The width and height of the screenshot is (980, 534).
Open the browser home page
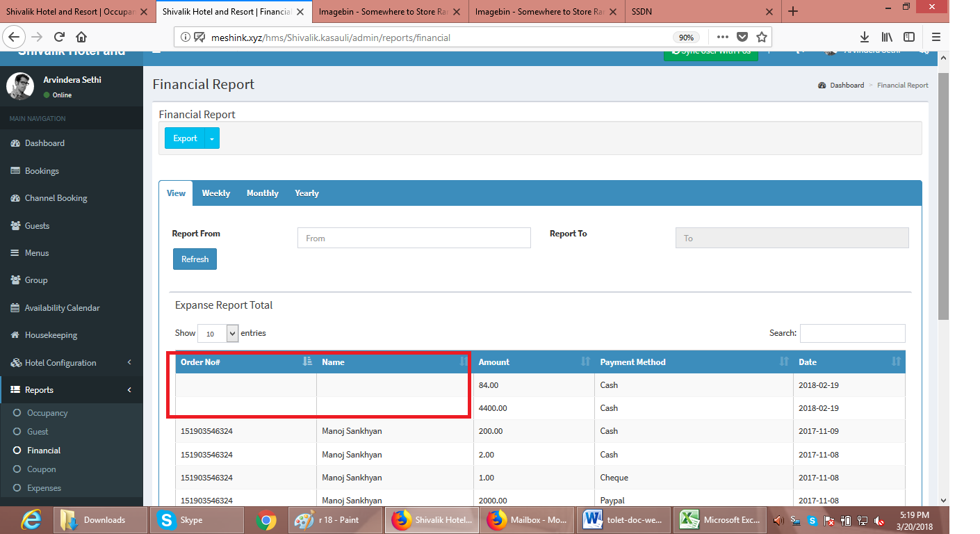81,38
